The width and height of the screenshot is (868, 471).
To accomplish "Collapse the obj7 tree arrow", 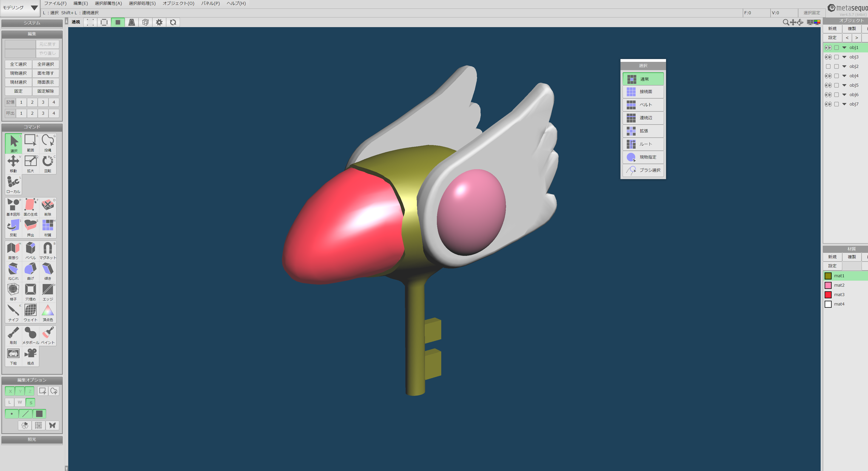I will pos(844,104).
